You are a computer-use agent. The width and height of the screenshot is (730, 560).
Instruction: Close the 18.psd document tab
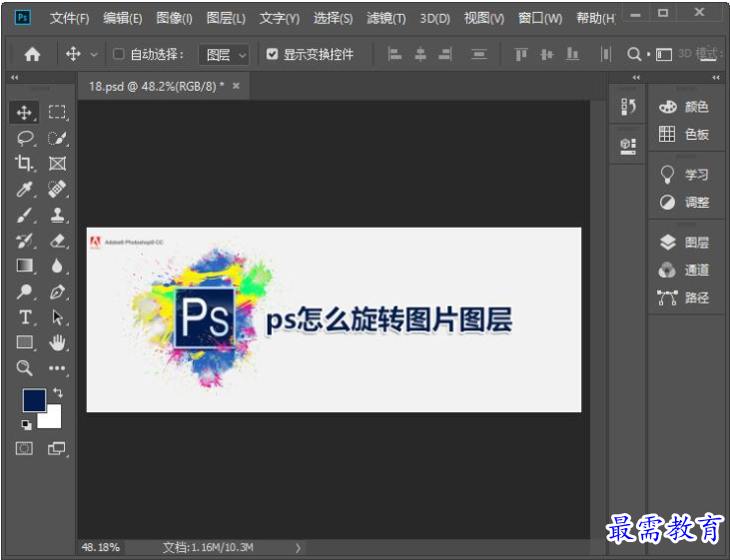click(x=236, y=86)
